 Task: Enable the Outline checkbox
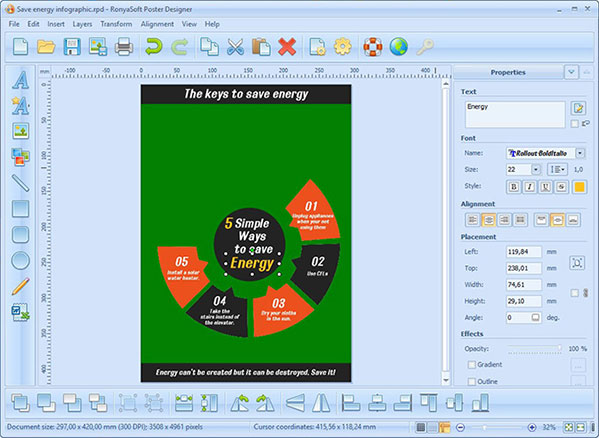(472, 381)
